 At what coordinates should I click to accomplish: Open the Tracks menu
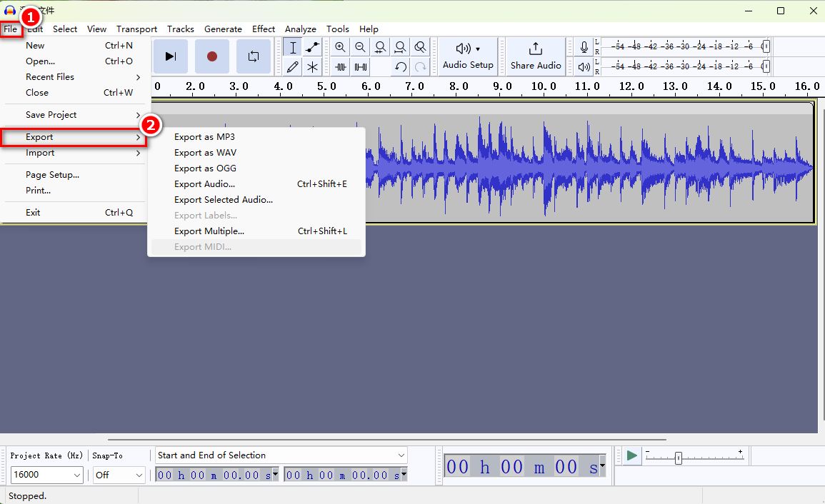tap(181, 29)
